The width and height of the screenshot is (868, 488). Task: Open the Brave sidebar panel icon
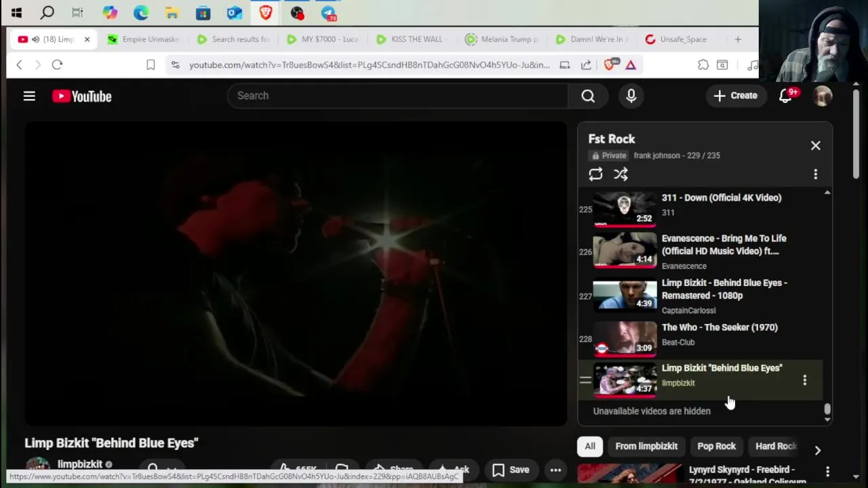(x=722, y=65)
